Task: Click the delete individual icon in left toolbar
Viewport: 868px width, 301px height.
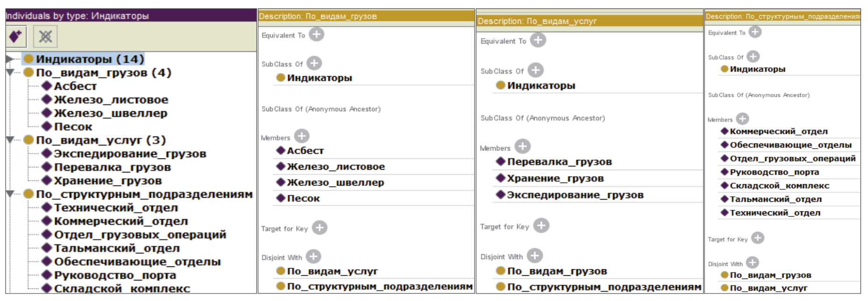Action: point(45,36)
